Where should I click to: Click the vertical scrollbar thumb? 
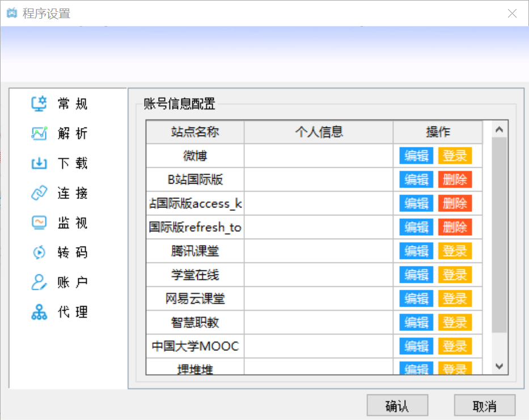(500, 235)
